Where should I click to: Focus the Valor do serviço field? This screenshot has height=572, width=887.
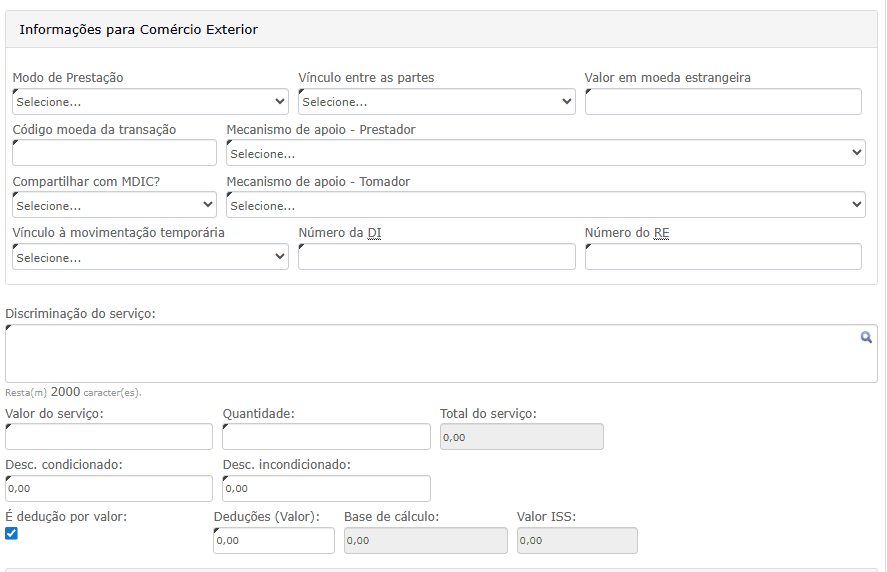coord(109,437)
